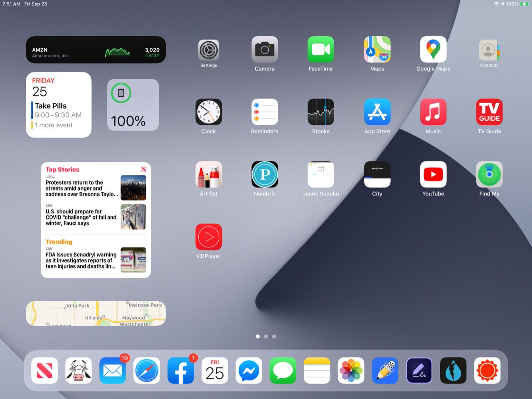Tap the protesters story thumbnail
Screen dimensions: 532x399
click(133, 188)
